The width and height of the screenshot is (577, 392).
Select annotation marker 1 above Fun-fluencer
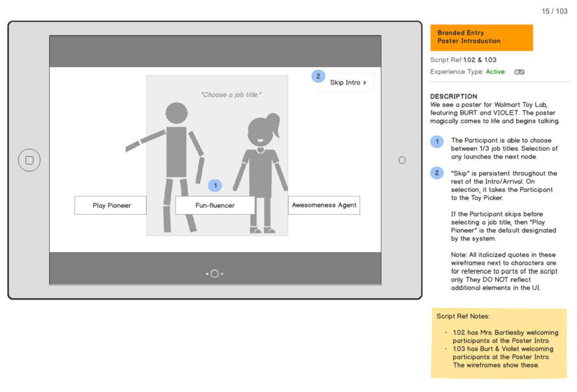(215, 185)
